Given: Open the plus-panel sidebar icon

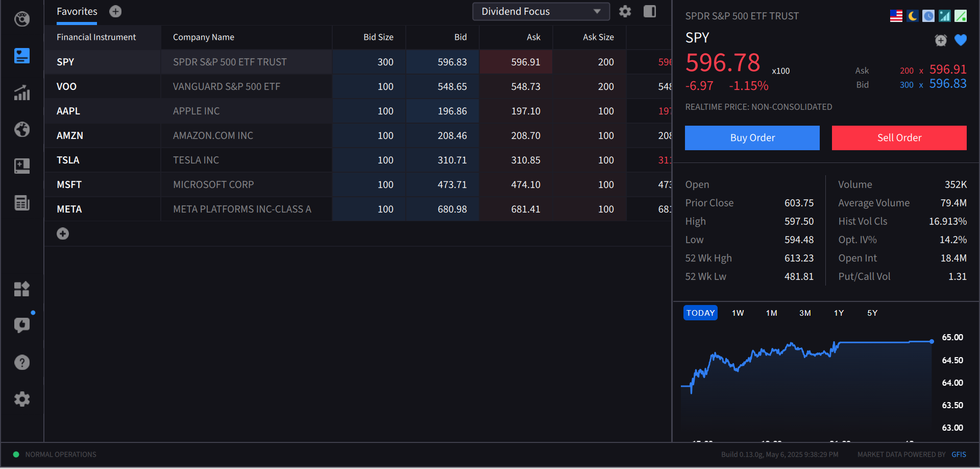Looking at the screenshot, I should coord(22,166).
